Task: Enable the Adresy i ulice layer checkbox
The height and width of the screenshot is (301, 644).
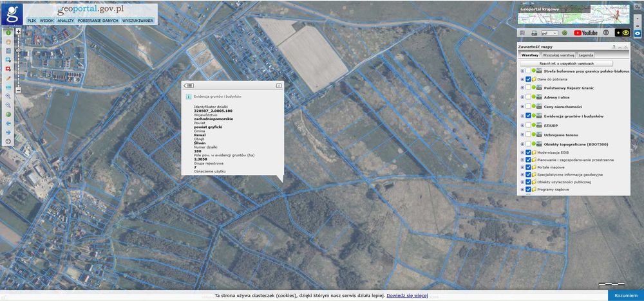Action: (x=528, y=97)
